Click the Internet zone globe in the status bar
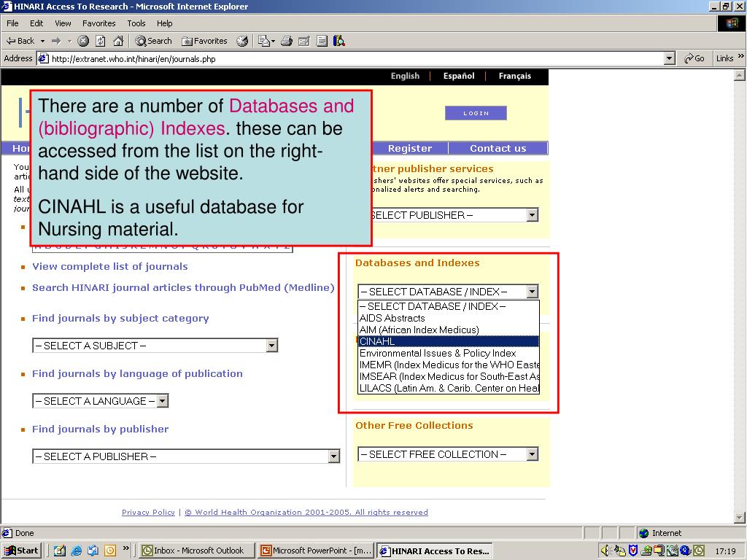 coord(644,533)
